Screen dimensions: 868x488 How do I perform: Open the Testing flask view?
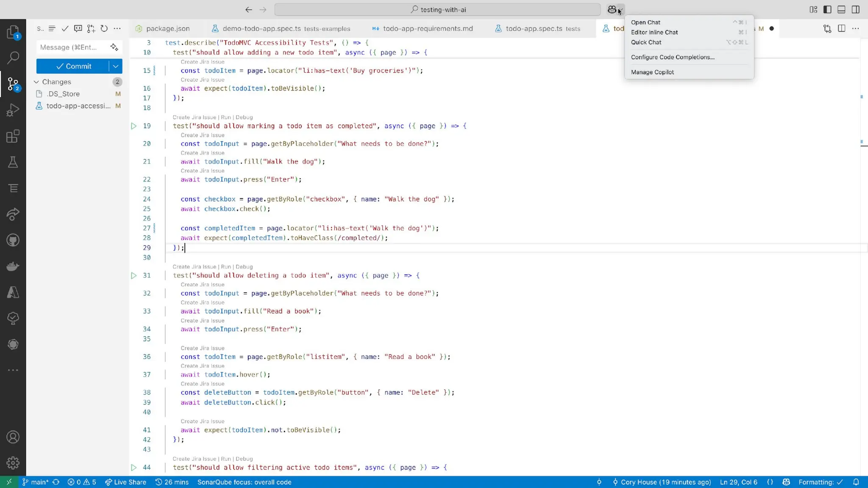pyautogui.click(x=13, y=162)
